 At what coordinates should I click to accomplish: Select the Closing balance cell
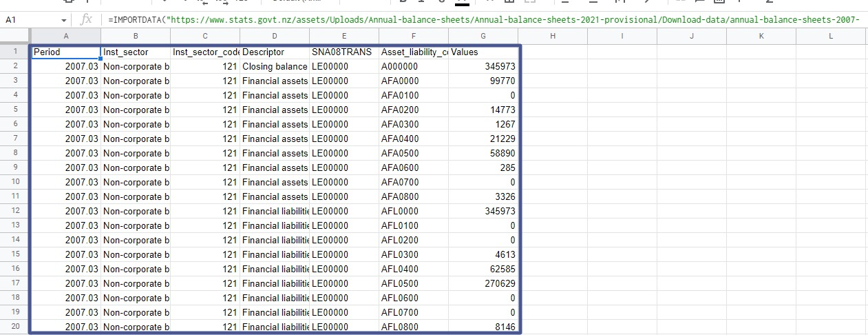[x=275, y=66]
